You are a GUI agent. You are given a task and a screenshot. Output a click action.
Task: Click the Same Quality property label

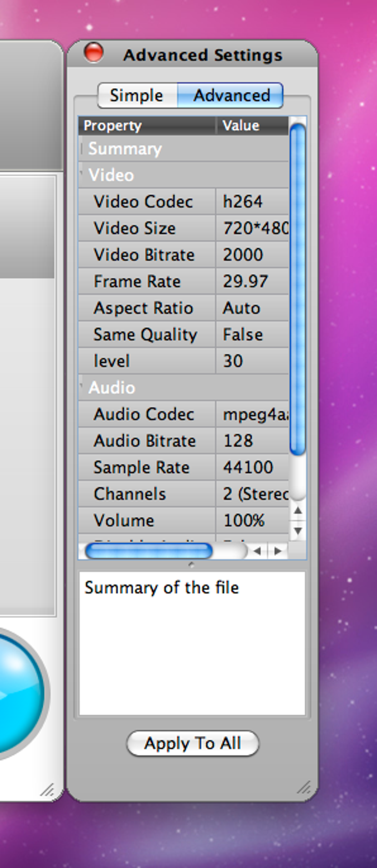(x=145, y=334)
